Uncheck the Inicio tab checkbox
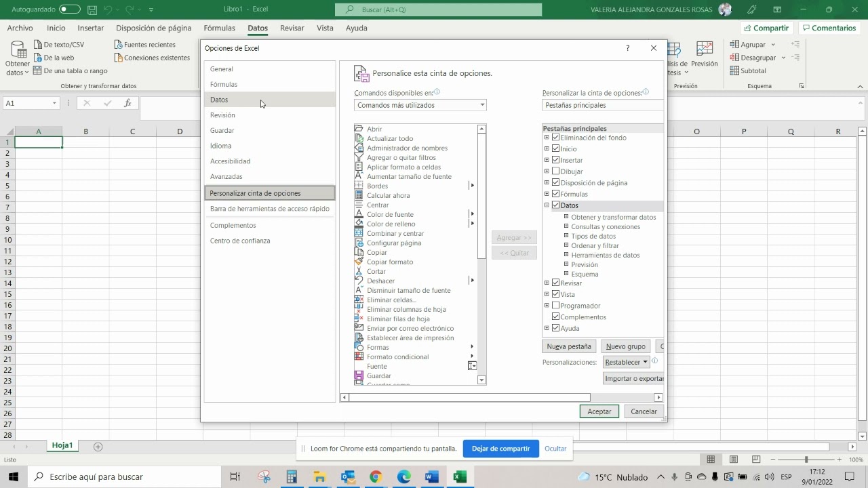 tap(556, 148)
